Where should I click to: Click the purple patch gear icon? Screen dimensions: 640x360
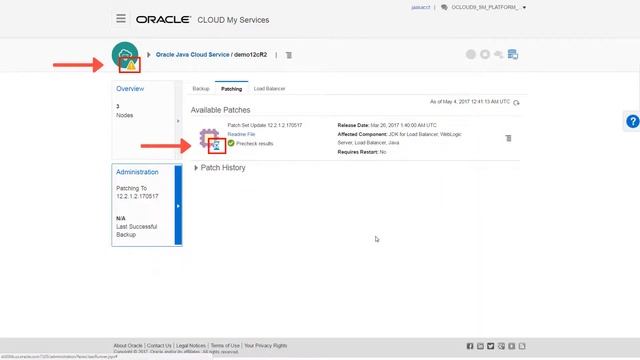point(209,138)
